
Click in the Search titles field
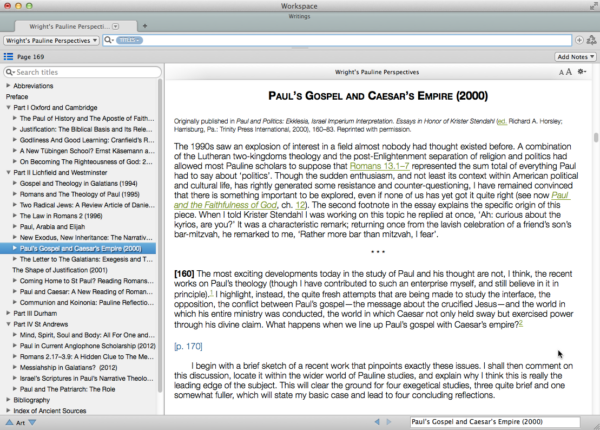point(82,72)
